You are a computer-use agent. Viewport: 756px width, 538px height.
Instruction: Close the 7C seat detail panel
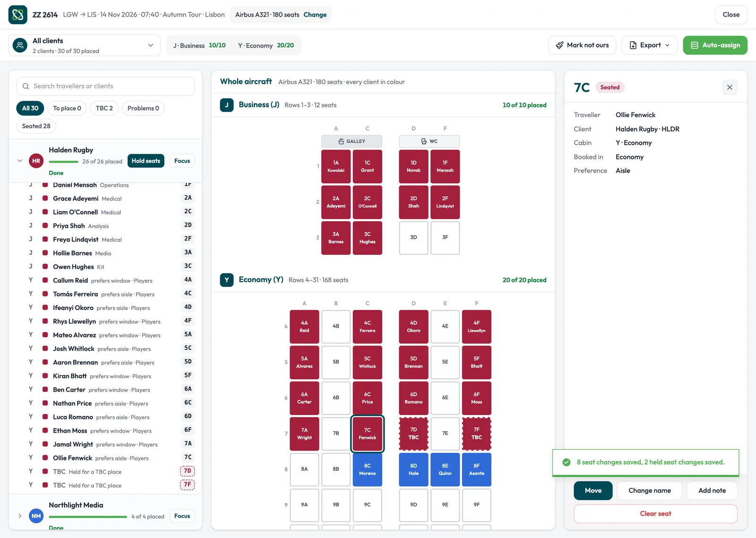coord(730,87)
